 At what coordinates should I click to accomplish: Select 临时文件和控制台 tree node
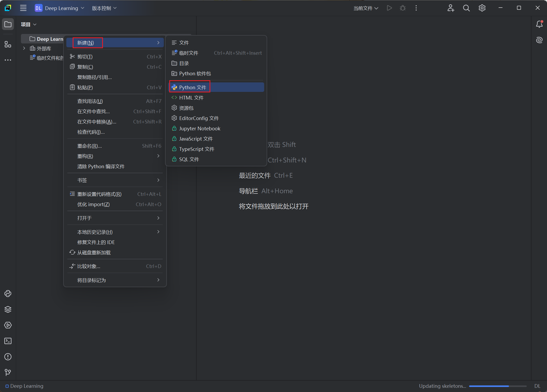[x=47, y=58]
